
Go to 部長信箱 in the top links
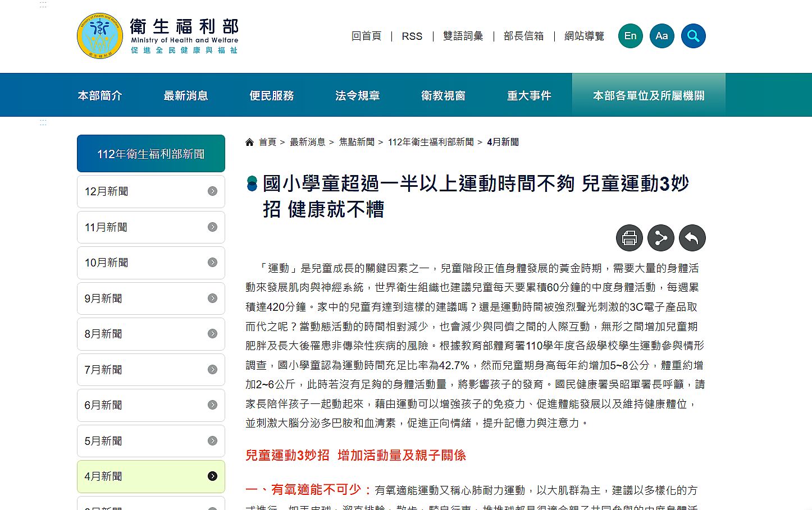[x=523, y=36]
